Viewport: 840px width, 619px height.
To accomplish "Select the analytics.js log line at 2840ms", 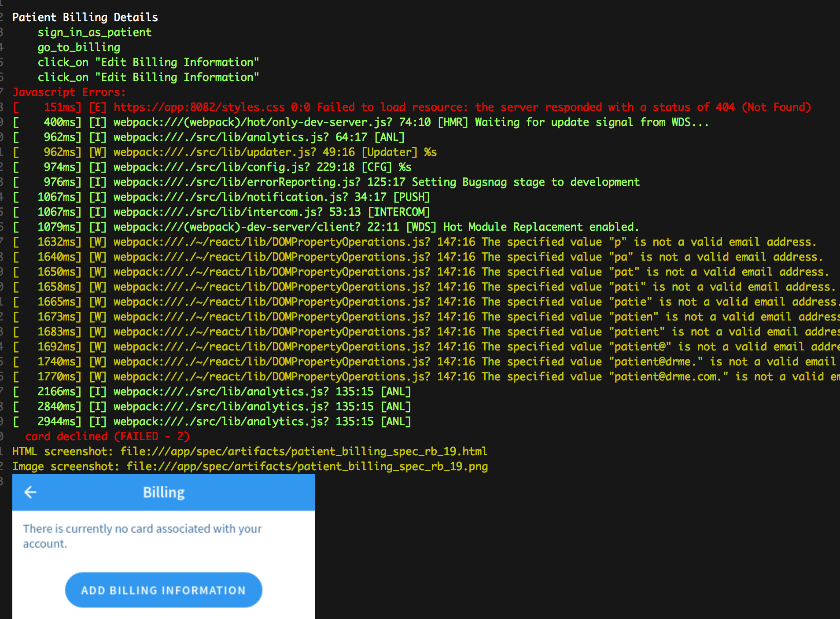I will 212,406.
